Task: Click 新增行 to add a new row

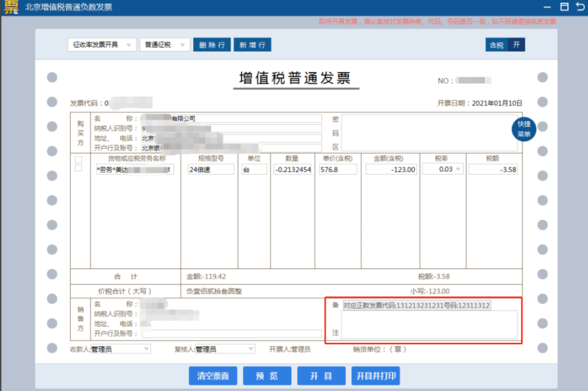Action: pos(252,45)
